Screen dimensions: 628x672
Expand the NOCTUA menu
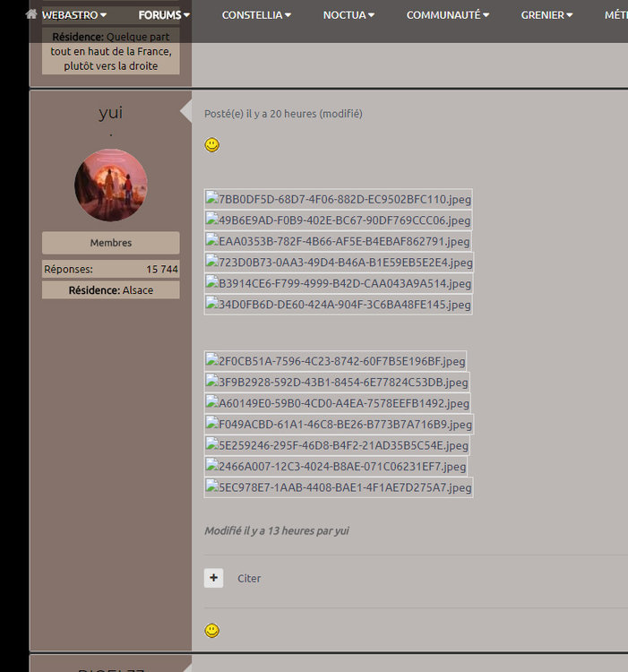pyautogui.click(x=348, y=15)
